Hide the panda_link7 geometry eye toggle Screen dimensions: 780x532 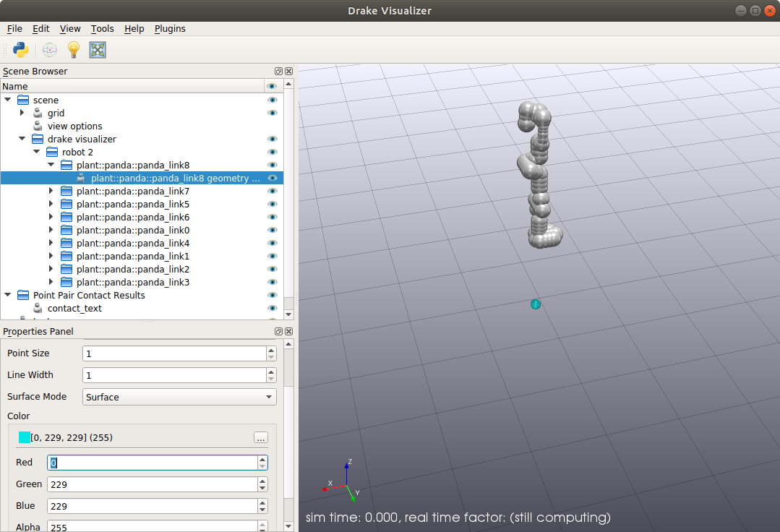point(273,191)
